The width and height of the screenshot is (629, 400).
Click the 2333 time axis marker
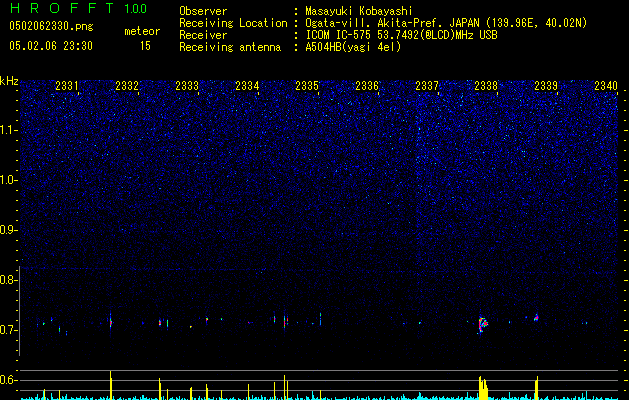click(187, 86)
